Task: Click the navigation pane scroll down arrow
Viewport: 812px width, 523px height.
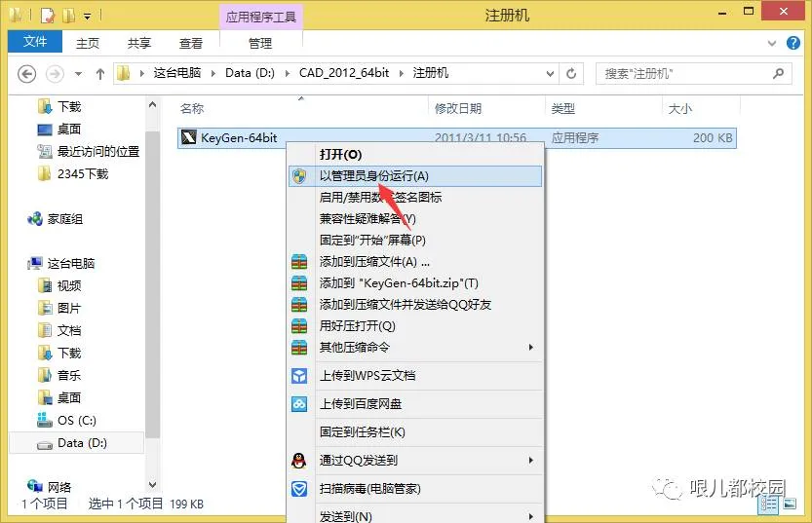Action: tap(152, 485)
